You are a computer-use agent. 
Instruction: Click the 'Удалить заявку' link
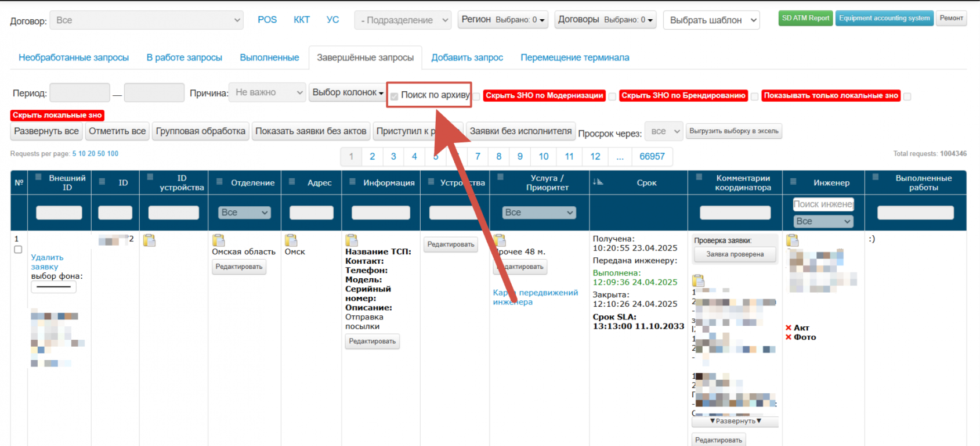click(x=46, y=262)
